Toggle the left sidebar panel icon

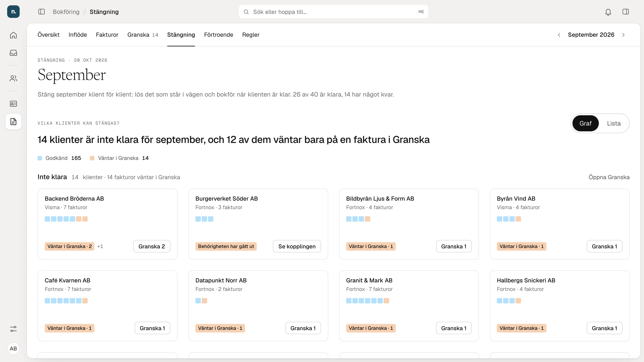[41, 12]
